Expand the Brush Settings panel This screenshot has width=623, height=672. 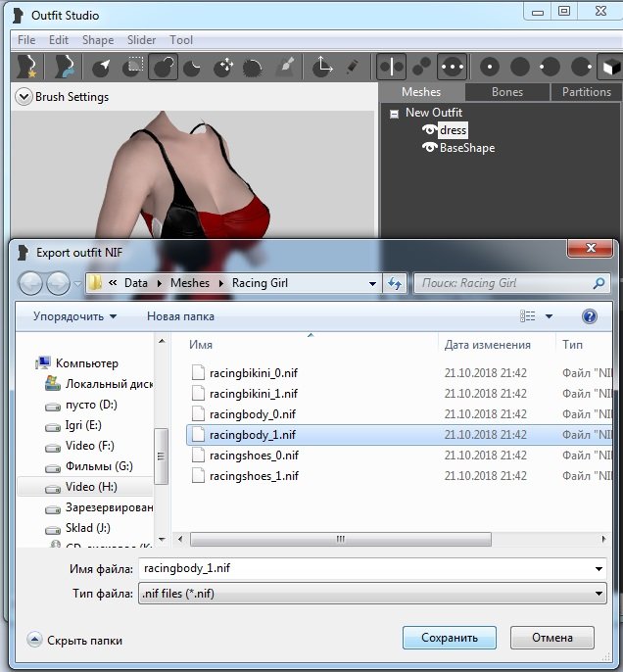[x=24, y=97]
